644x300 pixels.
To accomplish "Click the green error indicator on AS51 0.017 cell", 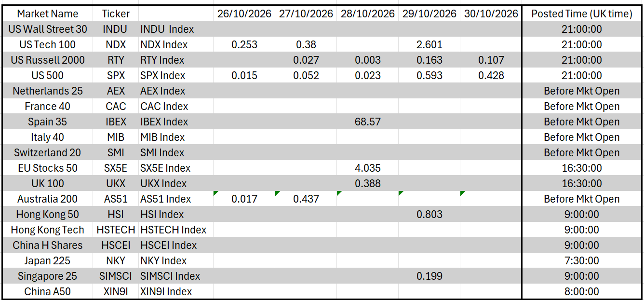I will (215, 193).
